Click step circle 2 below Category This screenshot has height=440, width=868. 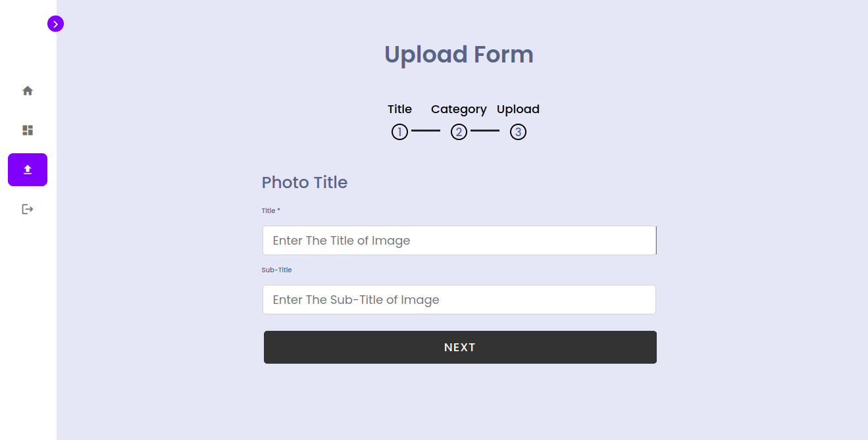(x=459, y=132)
